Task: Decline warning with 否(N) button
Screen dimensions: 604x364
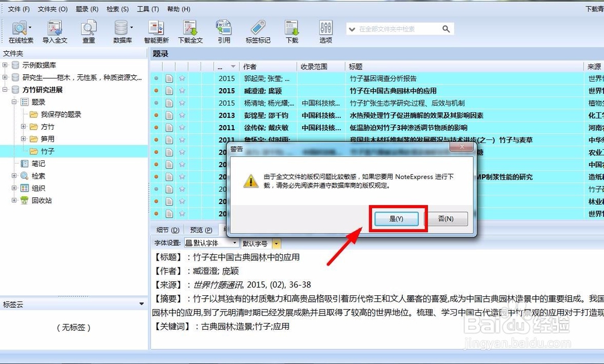Action: pyautogui.click(x=446, y=219)
